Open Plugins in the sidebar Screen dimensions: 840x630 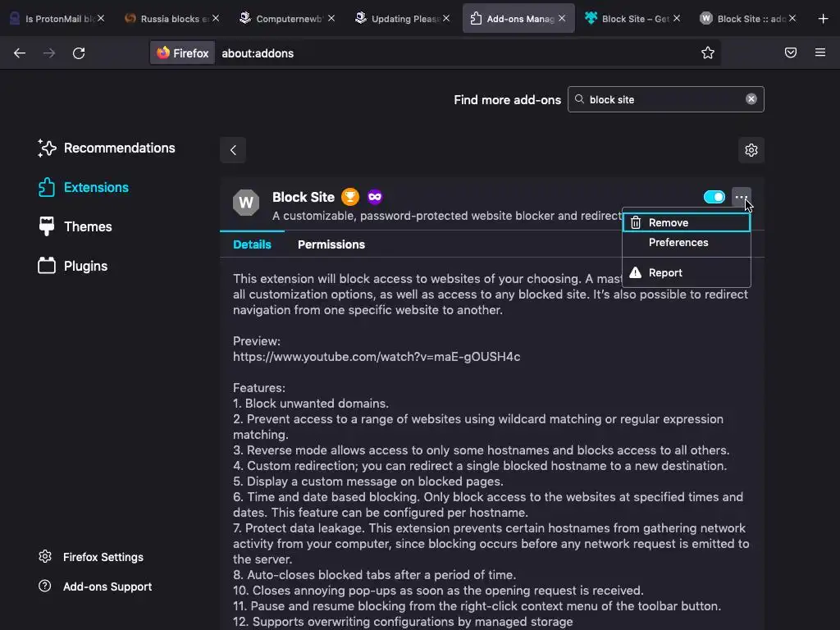click(73, 266)
